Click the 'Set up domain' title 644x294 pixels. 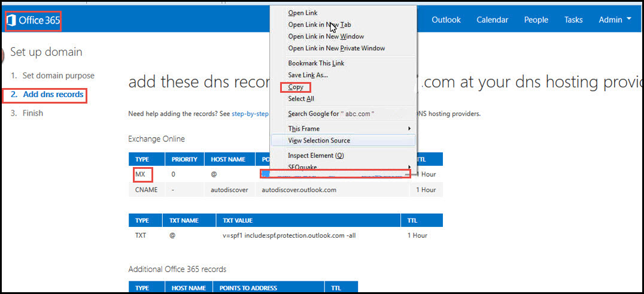(x=46, y=52)
